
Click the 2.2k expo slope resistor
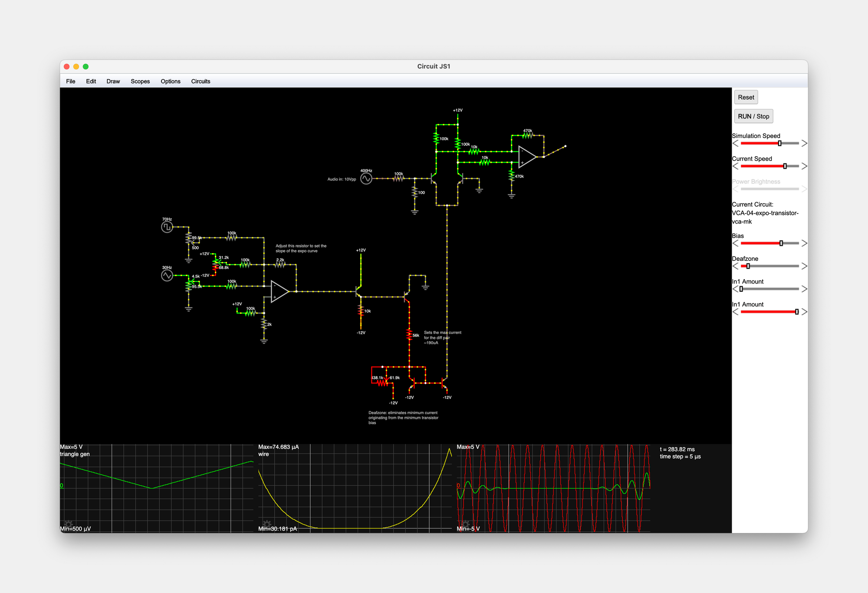280,264
